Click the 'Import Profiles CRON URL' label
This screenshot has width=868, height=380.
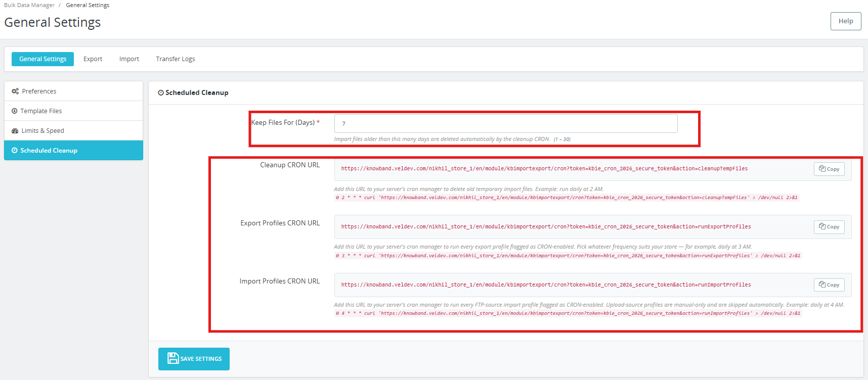pos(280,281)
